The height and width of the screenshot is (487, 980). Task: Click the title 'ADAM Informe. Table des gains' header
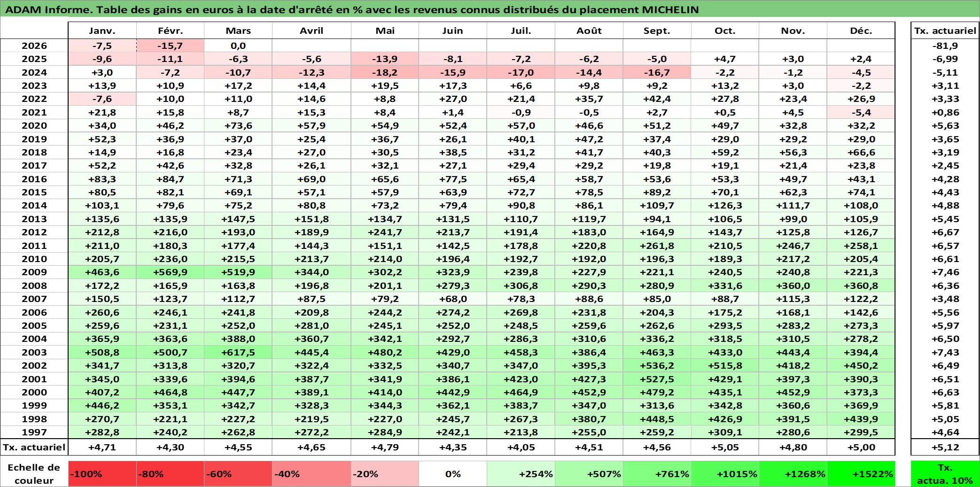tap(490, 9)
